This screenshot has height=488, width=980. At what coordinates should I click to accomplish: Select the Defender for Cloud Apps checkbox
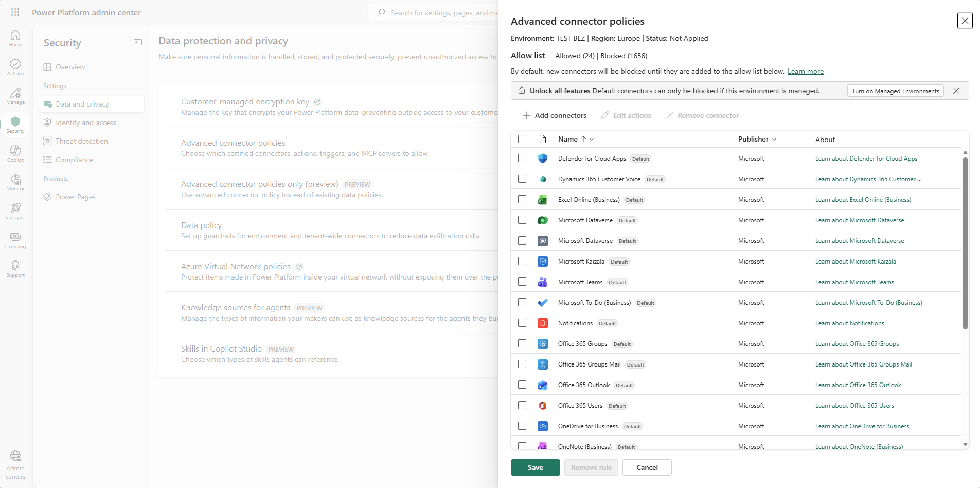pyautogui.click(x=522, y=159)
